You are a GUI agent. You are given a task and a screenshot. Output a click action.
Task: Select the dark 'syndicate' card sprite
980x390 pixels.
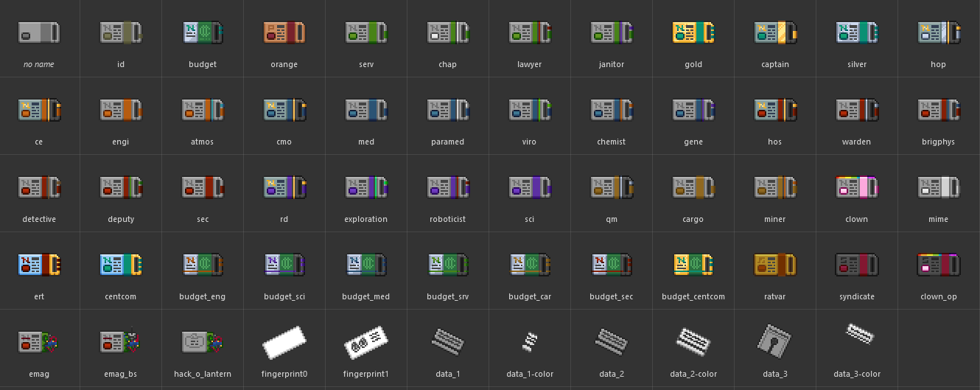[857, 265]
